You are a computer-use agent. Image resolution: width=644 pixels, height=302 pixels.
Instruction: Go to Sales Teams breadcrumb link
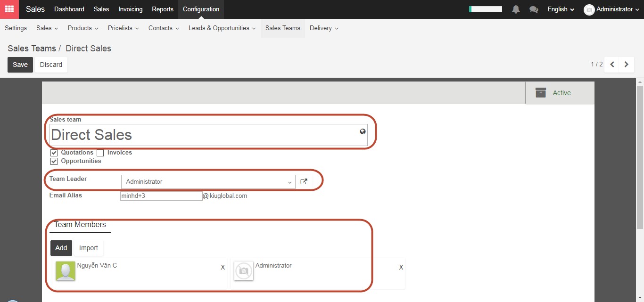(32, 49)
